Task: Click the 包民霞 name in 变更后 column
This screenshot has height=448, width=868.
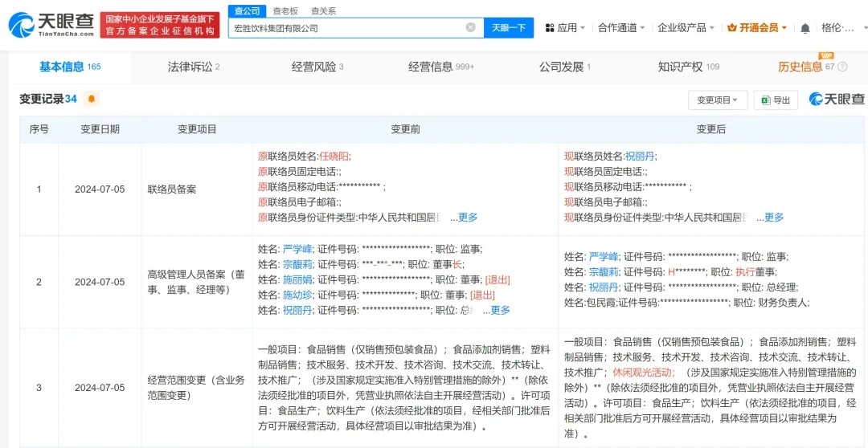Action: [600, 303]
